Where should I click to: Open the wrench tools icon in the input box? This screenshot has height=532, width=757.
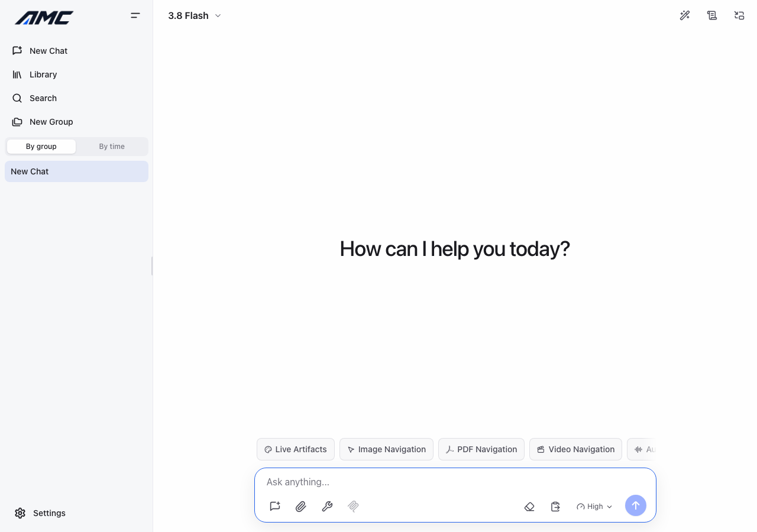(x=327, y=506)
